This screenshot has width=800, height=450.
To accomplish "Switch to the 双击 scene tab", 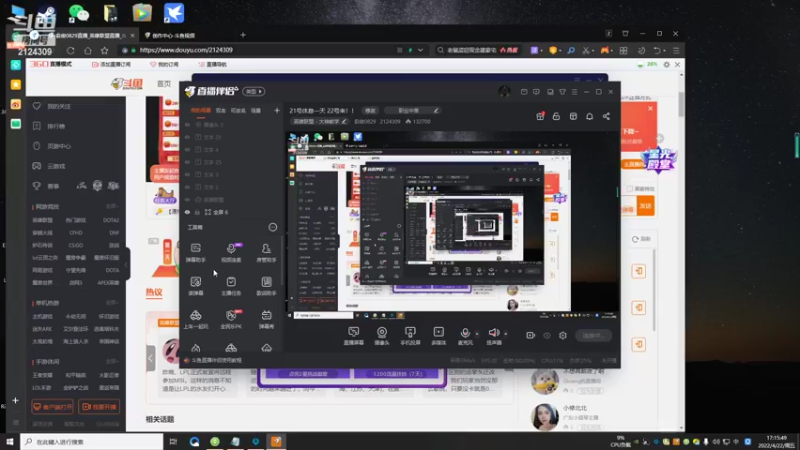I will point(220,110).
